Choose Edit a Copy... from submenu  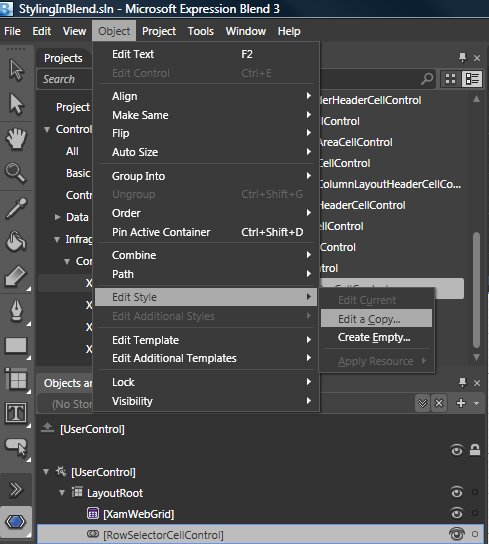(377, 318)
